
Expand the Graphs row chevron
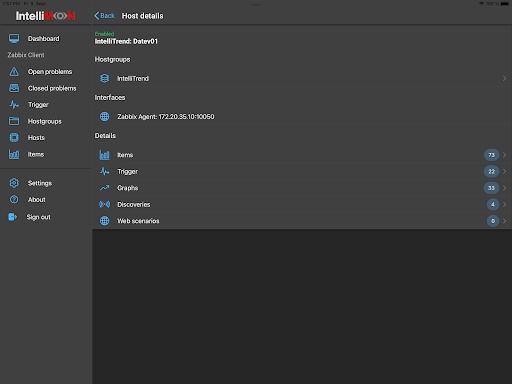pyautogui.click(x=504, y=188)
